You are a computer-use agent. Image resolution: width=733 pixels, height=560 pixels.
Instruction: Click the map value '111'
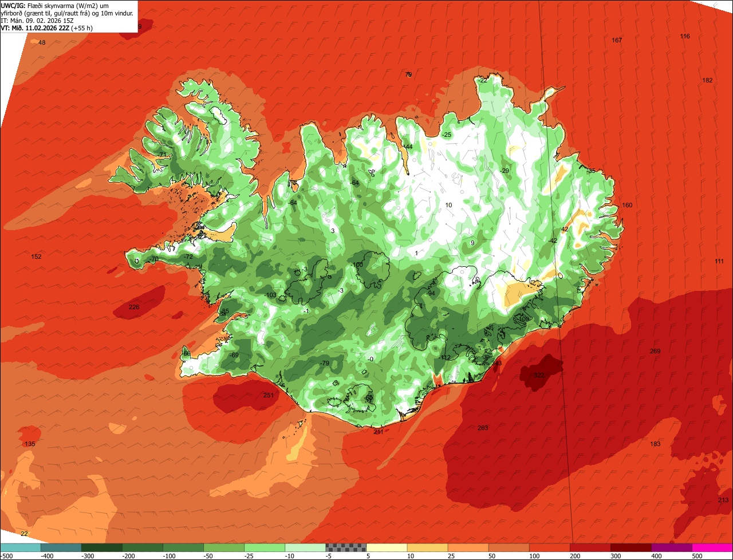click(719, 261)
